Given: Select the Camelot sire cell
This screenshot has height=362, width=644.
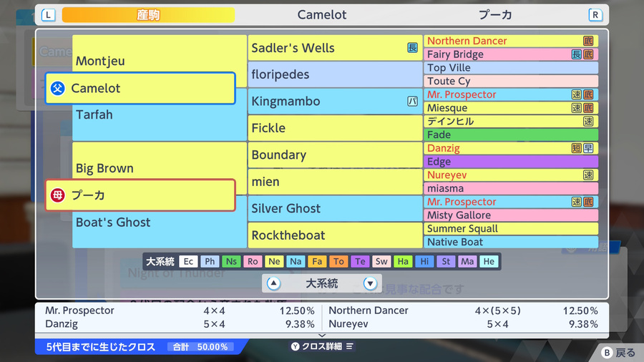Looking at the screenshot, I should pos(140,88).
